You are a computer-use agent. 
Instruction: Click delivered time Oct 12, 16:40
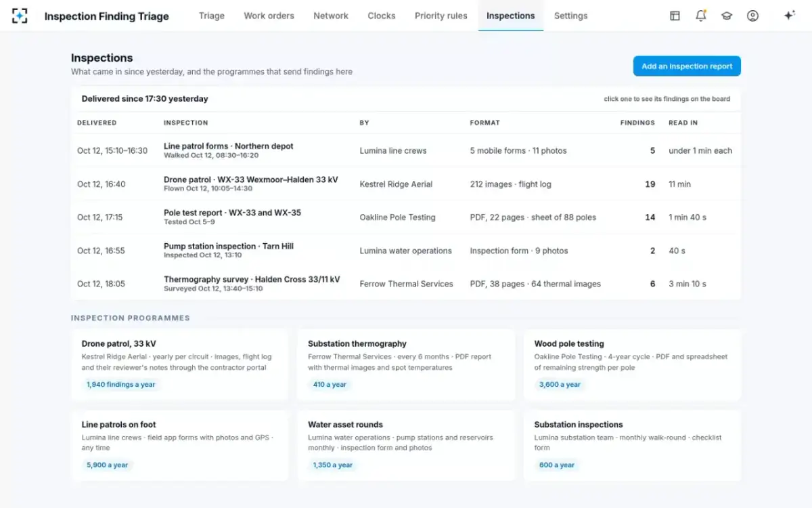tap(101, 184)
